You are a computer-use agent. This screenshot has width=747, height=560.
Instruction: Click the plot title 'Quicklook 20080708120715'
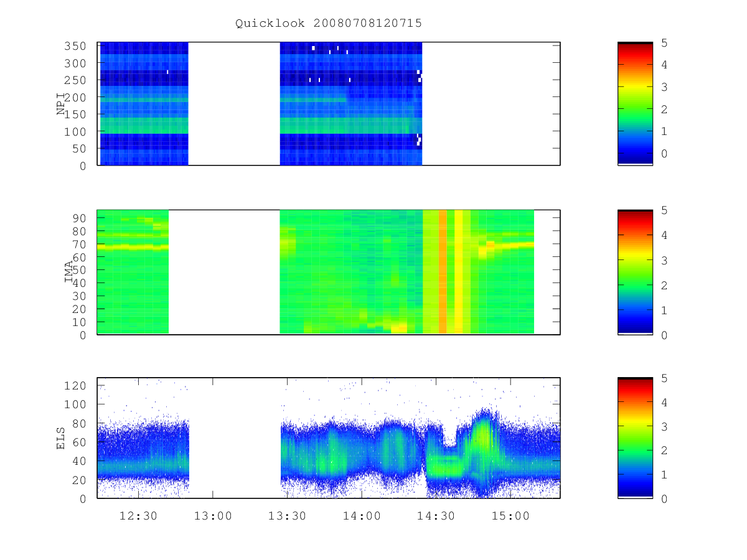tap(329, 24)
